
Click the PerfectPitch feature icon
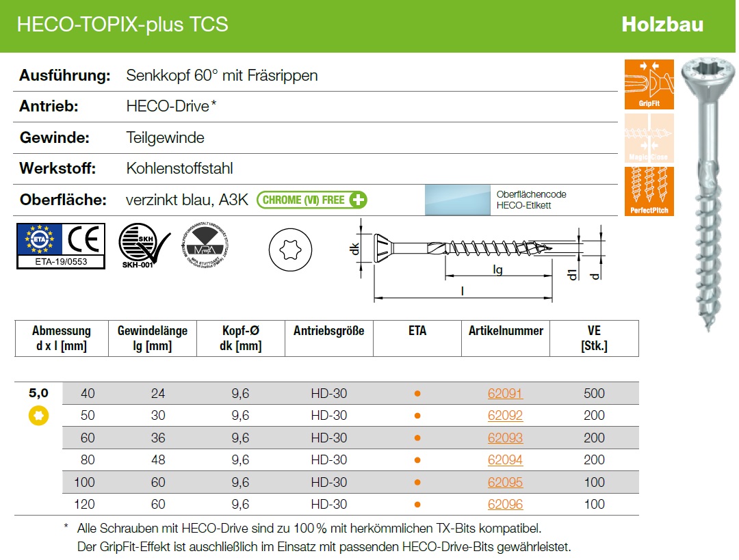649,191
